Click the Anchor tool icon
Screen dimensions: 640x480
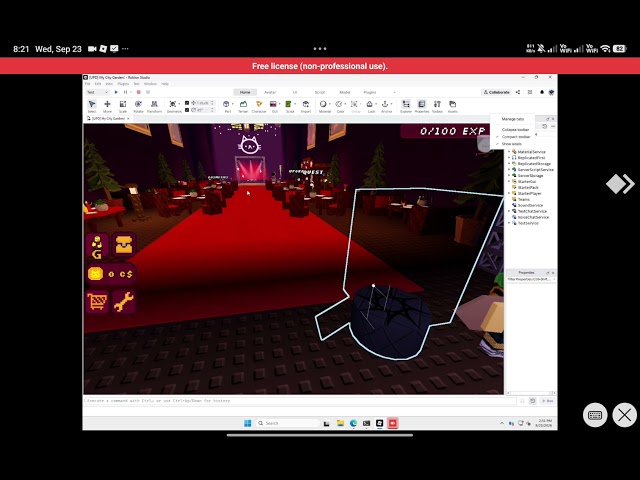click(387, 106)
